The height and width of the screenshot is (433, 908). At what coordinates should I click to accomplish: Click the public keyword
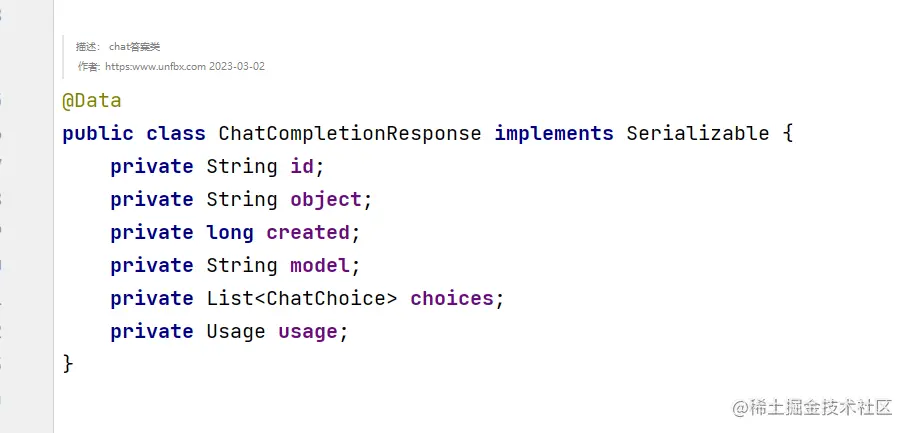point(98,134)
